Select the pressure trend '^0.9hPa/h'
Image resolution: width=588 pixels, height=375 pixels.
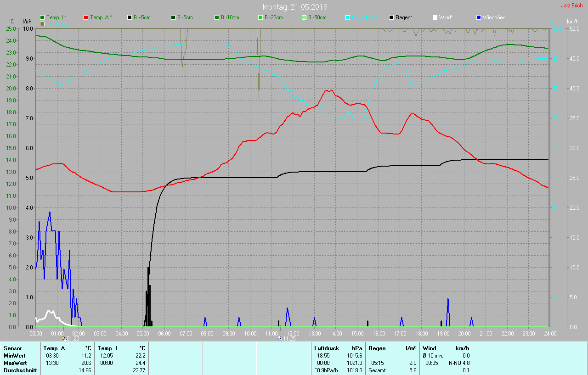(x=327, y=370)
